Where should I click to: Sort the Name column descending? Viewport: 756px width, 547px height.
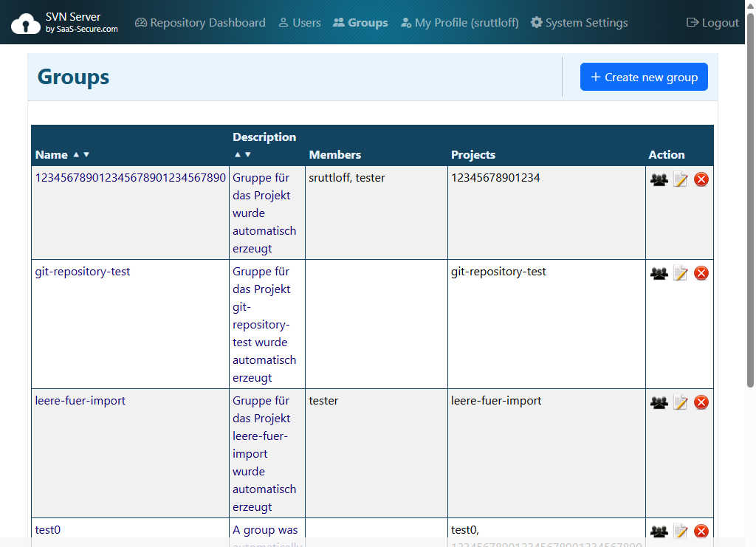(x=86, y=155)
